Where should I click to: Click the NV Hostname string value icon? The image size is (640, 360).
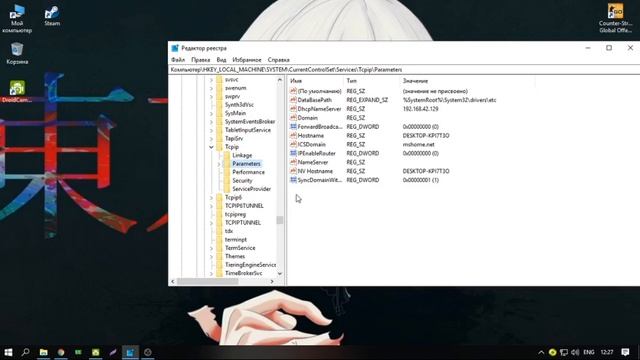[x=293, y=171]
